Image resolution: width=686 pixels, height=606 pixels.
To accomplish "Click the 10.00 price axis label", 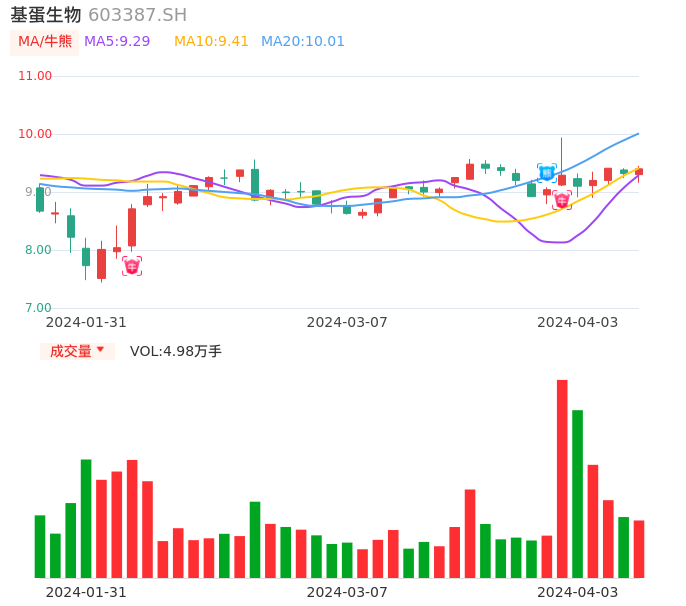I will click(35, 134).
